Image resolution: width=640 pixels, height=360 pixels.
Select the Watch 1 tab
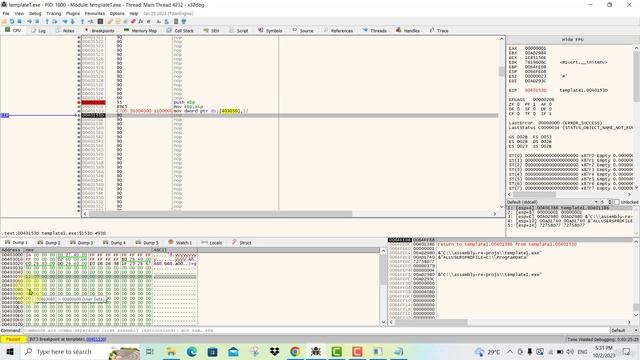point(180,242)
